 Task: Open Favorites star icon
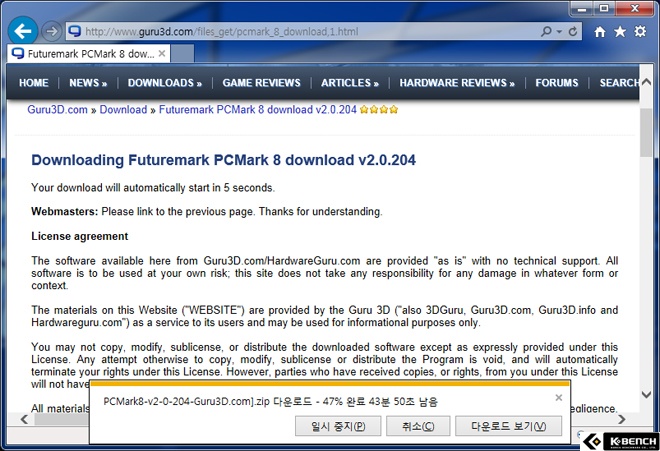click(620, 32)
